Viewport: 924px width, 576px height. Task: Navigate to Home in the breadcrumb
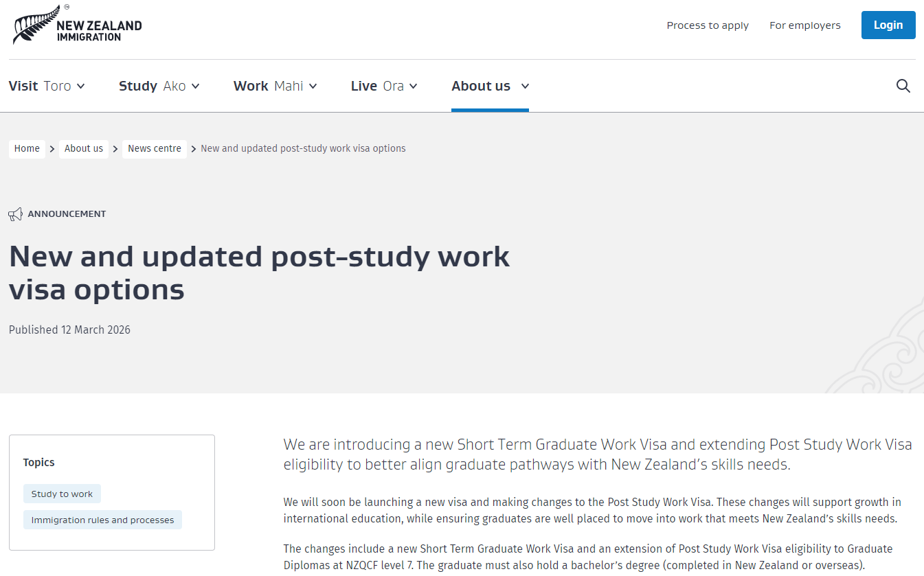pyautogui.click(x=27, y=149)
